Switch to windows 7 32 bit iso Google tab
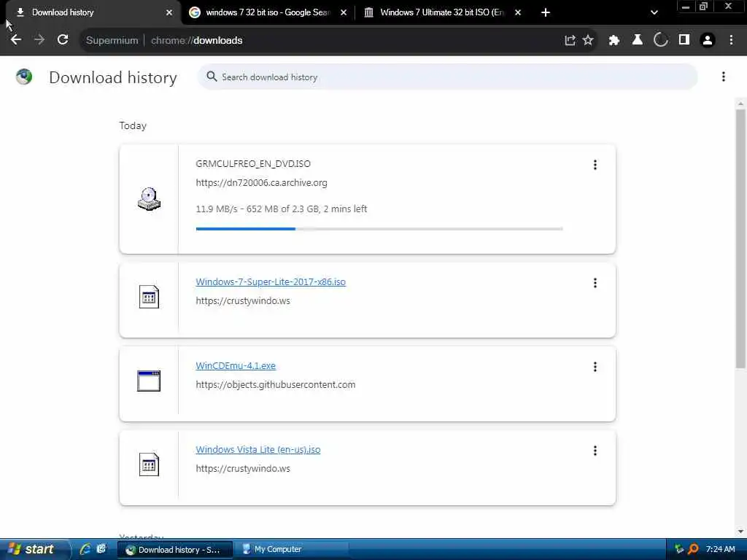Image resolution: width=747 pixels, height=560 pixels. point(268,12)
